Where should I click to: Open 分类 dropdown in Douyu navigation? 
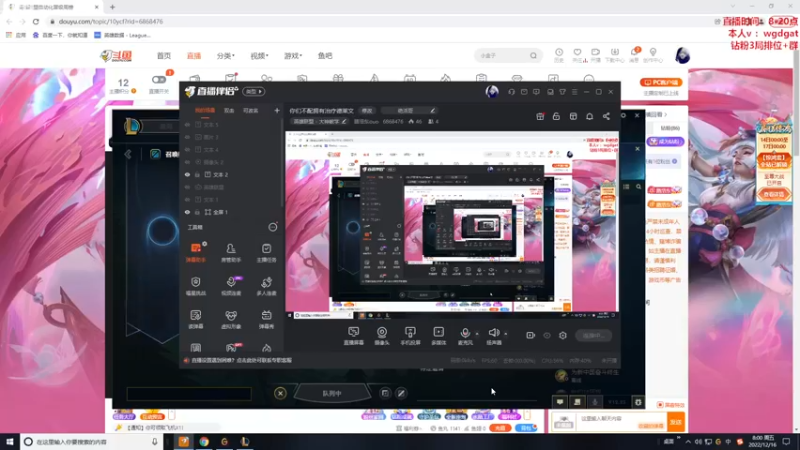225,56
